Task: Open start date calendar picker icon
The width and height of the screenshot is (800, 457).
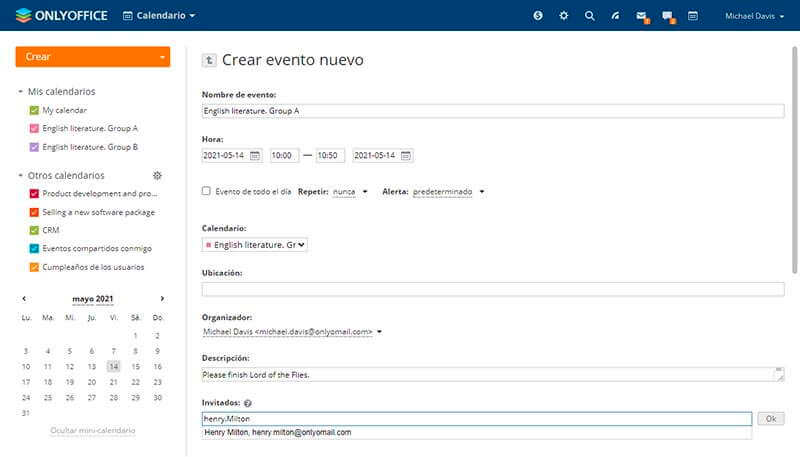Action: tap(255, 156)
